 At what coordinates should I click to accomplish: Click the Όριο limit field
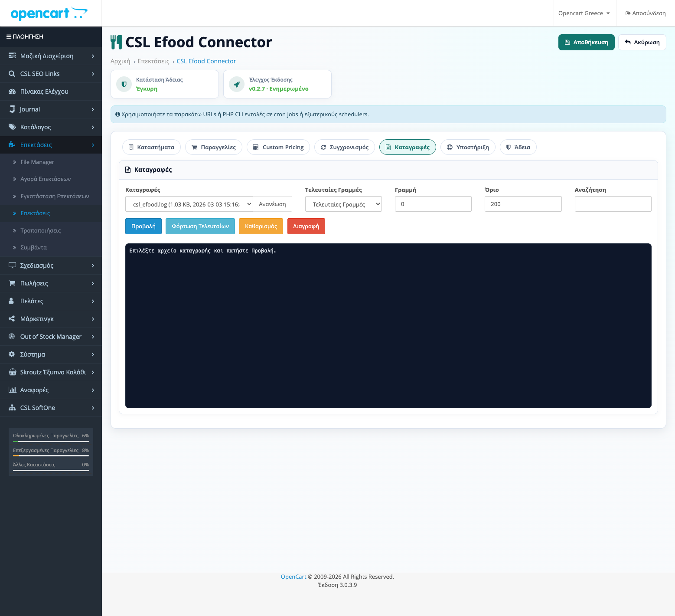click(523, 204)
